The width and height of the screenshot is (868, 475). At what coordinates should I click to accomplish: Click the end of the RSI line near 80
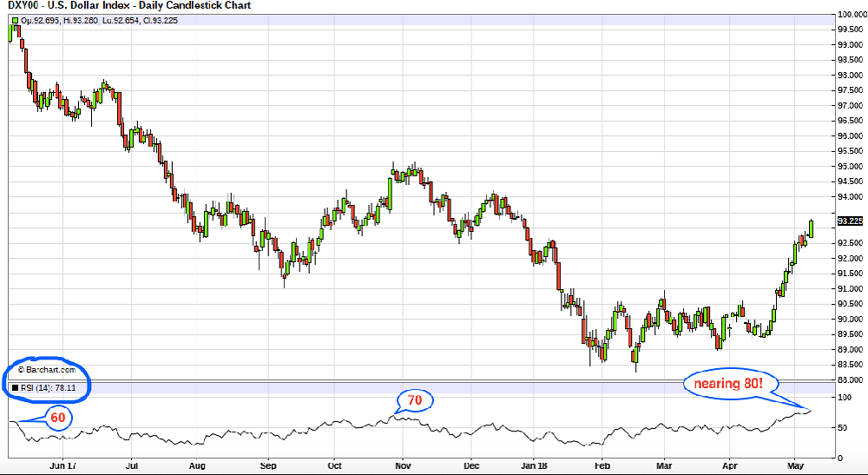[x=810, y=410]
